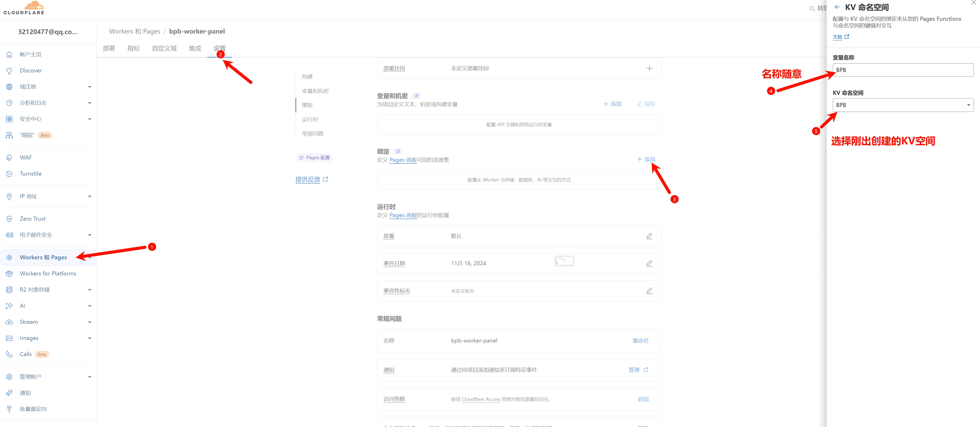The image size is (980, 427).
Task: Switch to the 集成 tab
Action: 195,48
